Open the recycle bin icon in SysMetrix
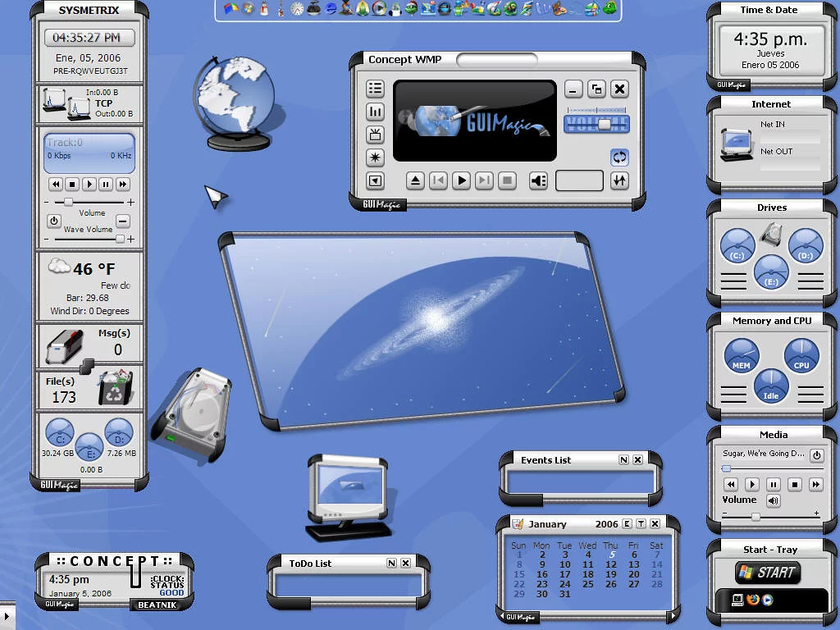Viewport: 840px width, 630px height. coord(115,388)
